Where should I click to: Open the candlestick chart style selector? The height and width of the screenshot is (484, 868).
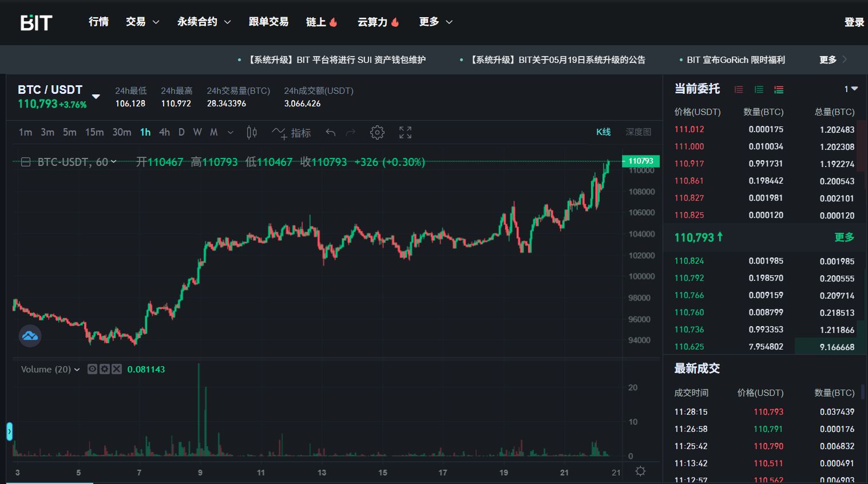tap(251, 133)
